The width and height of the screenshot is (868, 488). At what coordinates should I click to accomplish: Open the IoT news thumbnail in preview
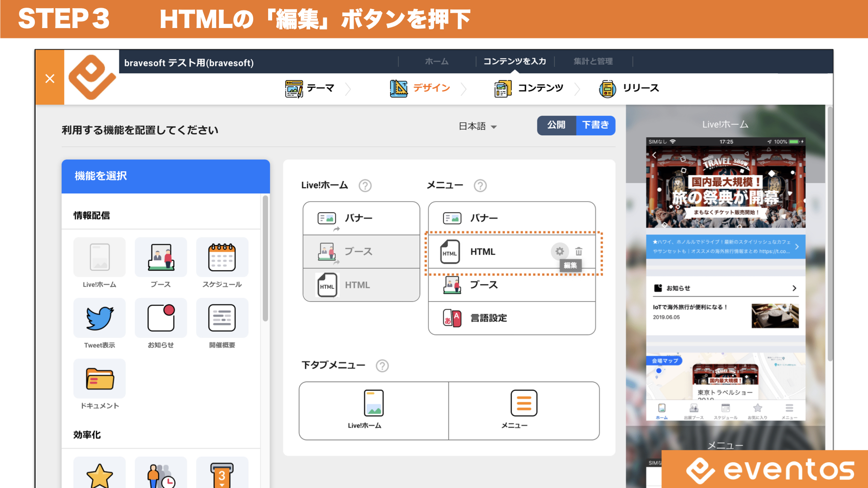click(775, 315)
